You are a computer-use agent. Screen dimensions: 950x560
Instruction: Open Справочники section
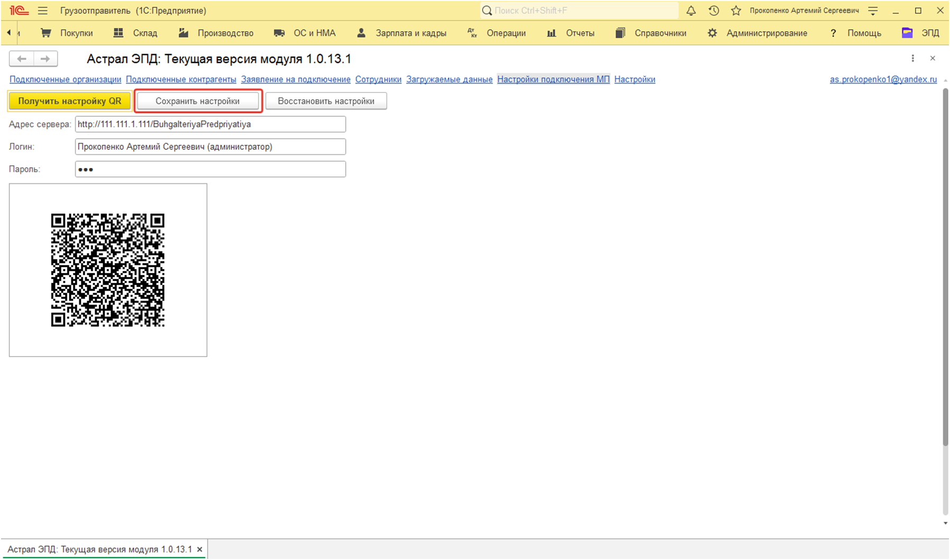(660, 33)
